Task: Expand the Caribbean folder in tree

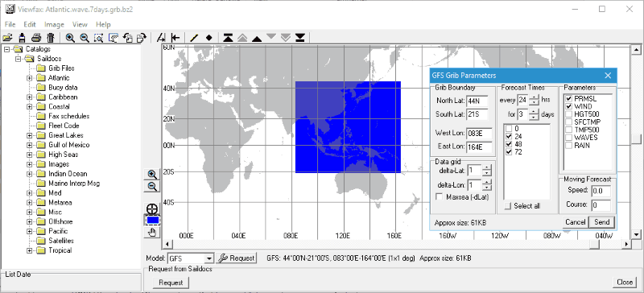Action: pyautogui.click(x=30, y=97)
